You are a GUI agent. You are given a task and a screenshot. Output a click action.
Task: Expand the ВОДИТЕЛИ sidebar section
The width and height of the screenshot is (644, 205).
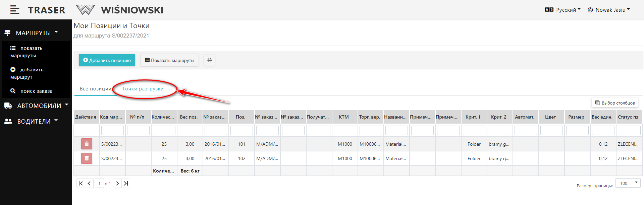[34, 122]
